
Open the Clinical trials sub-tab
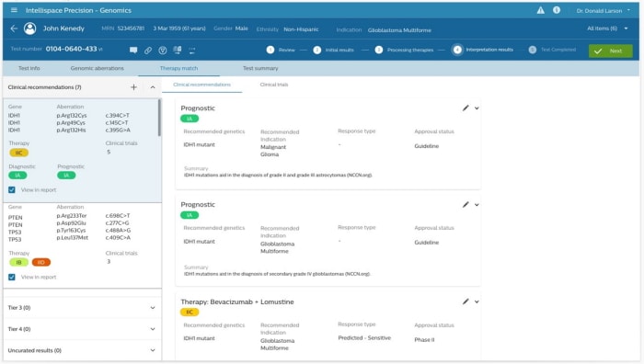pyautogui.click(x=274, y=85)
